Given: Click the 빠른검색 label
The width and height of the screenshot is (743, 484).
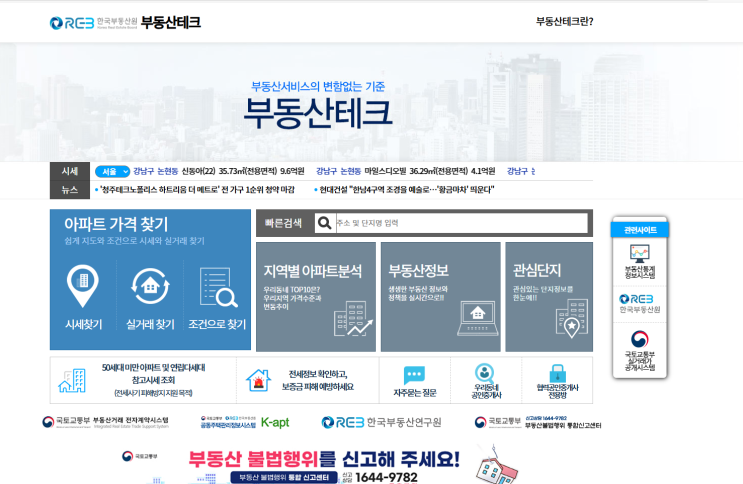Looking at the screenshot, I should 283,223.
